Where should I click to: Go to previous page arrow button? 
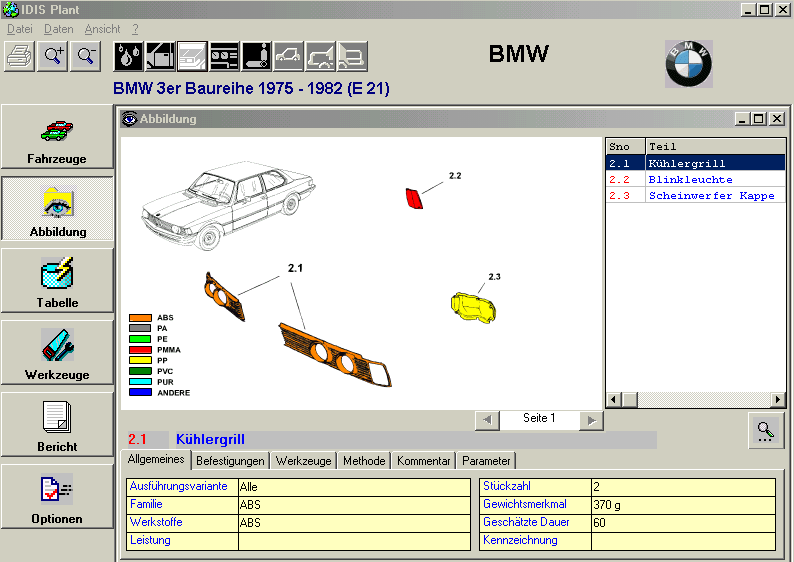(x=487, y=420)
